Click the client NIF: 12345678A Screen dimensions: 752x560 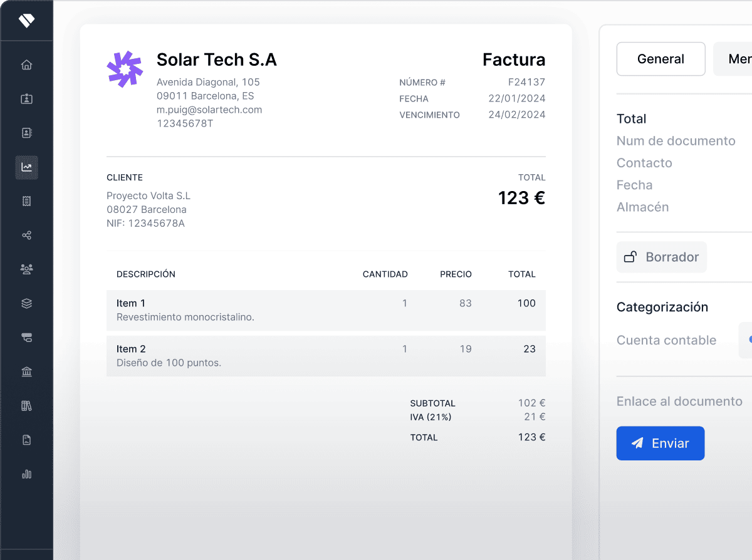pos(145,223)
